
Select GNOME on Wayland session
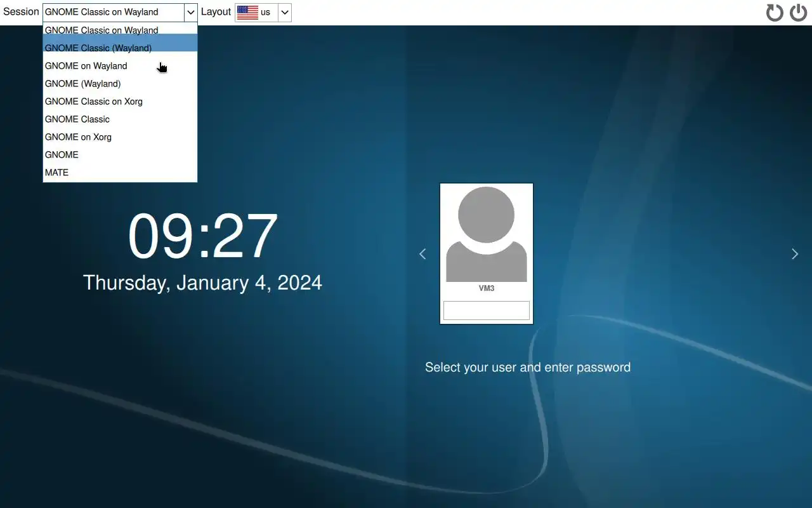(120, 65)
